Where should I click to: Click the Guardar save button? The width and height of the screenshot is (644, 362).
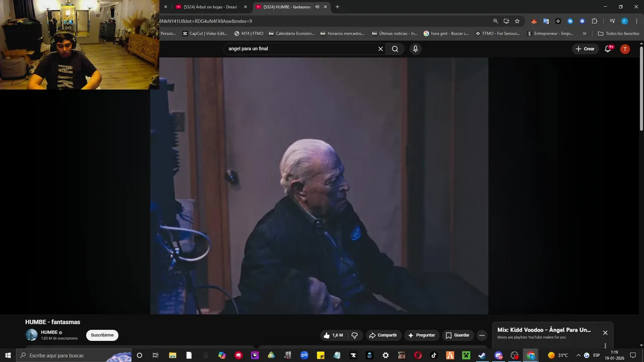pyautogui.click(x=457, y=335)
